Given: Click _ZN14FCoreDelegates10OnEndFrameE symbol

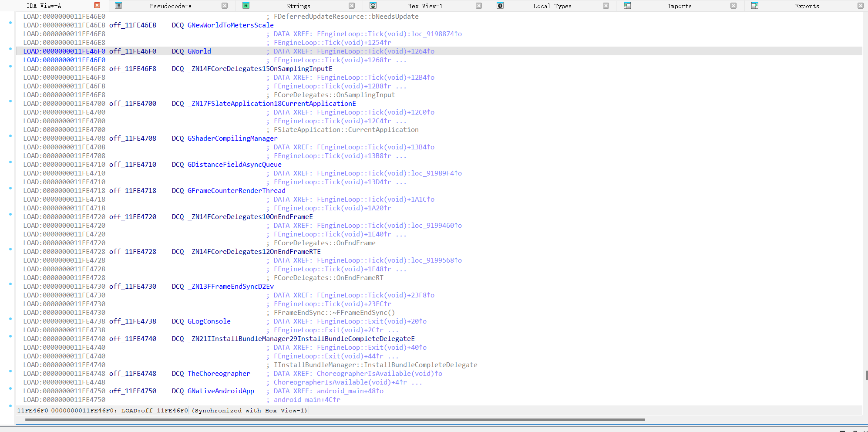Looking at the screenshot, I should click(250, 217).
